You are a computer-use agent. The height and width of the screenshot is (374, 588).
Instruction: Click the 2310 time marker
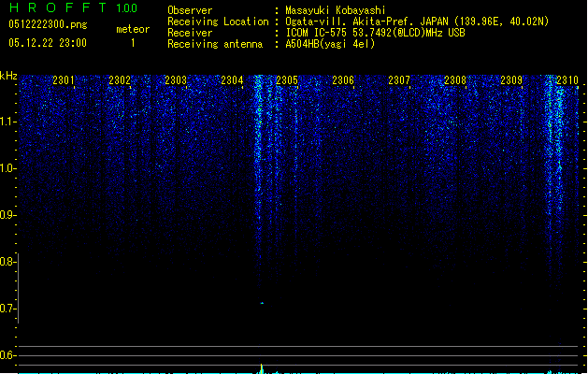click(567, 80)
